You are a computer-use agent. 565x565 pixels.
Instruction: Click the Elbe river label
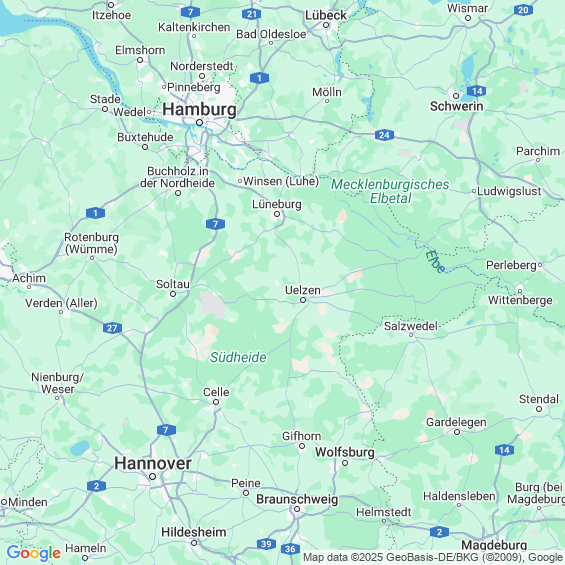click(435, 262)
